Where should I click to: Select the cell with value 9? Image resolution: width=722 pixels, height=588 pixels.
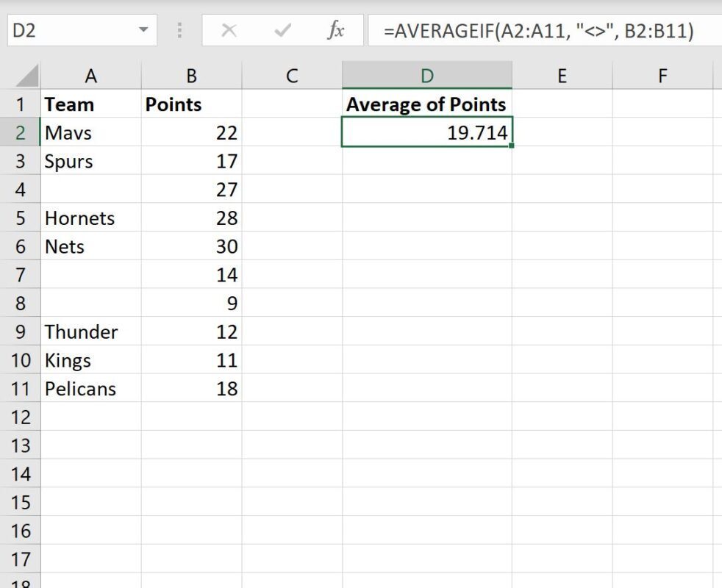(192, 303)
